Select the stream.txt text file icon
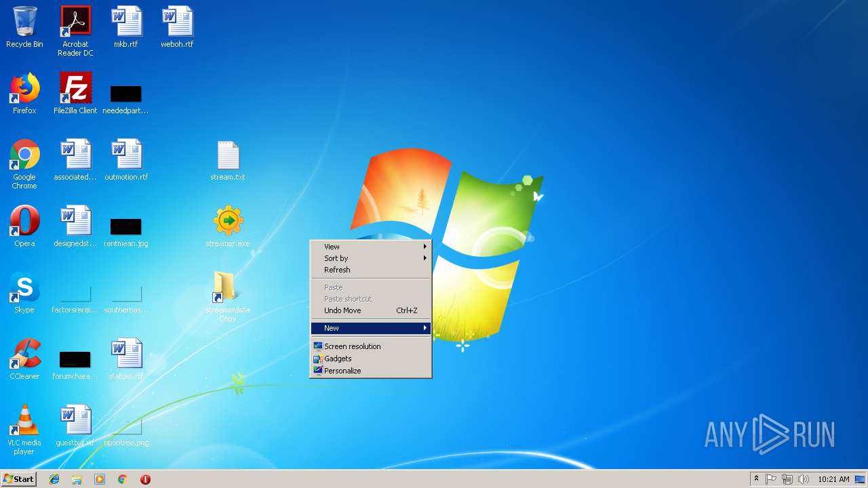 tap(228, 160)
